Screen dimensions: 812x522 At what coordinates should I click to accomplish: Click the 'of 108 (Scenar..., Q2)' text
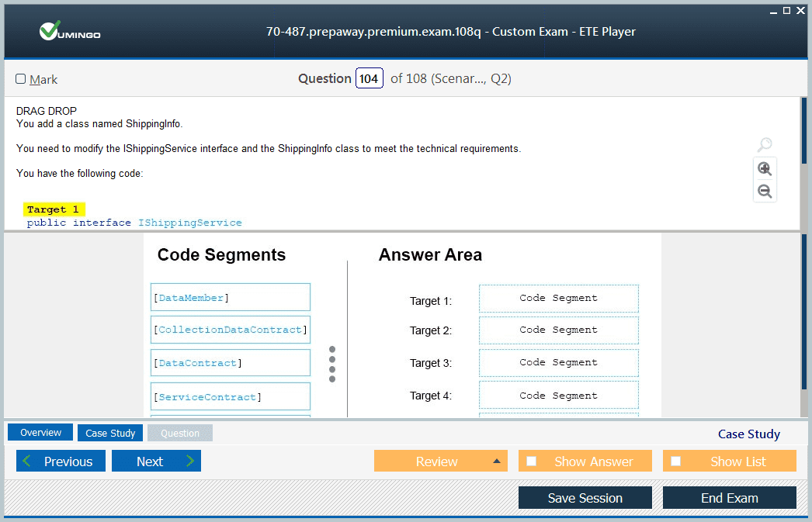coord(450,78)
